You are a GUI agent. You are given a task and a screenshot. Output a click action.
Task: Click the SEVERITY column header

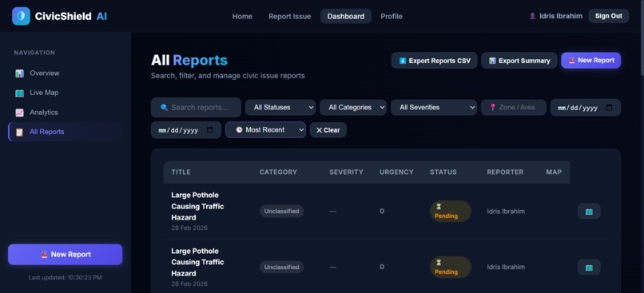(346, 172)
